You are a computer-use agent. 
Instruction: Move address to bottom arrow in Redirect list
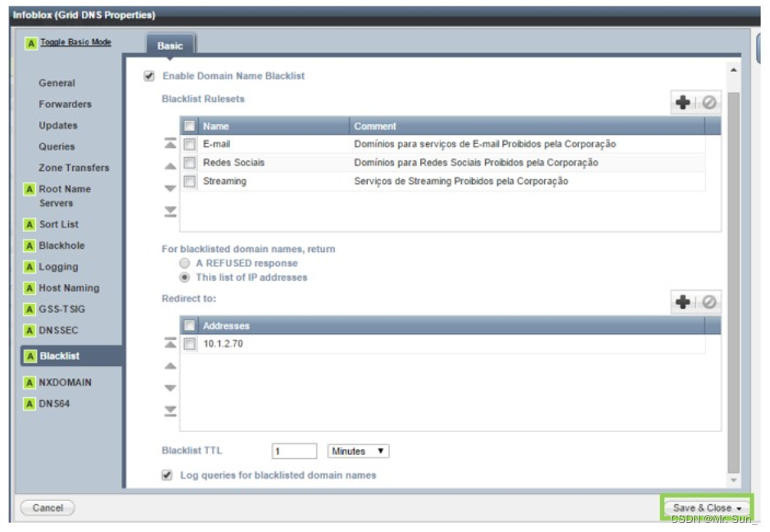tap(170, 411)
